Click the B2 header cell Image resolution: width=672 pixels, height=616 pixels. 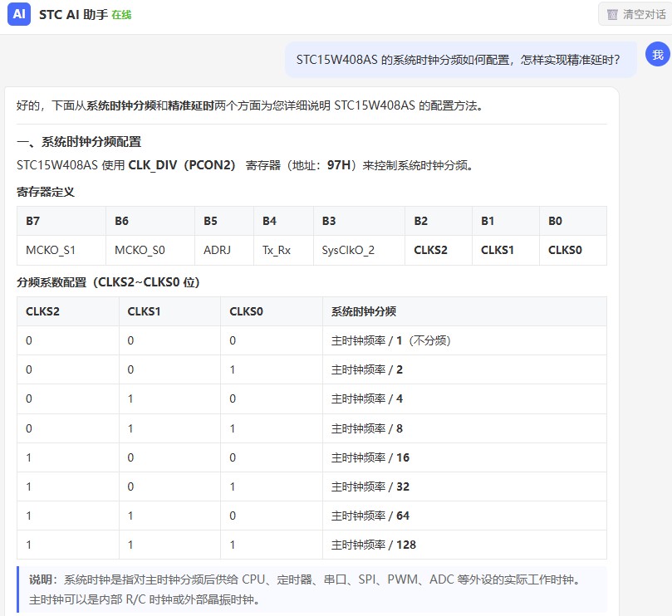click(x=439, y=221)
